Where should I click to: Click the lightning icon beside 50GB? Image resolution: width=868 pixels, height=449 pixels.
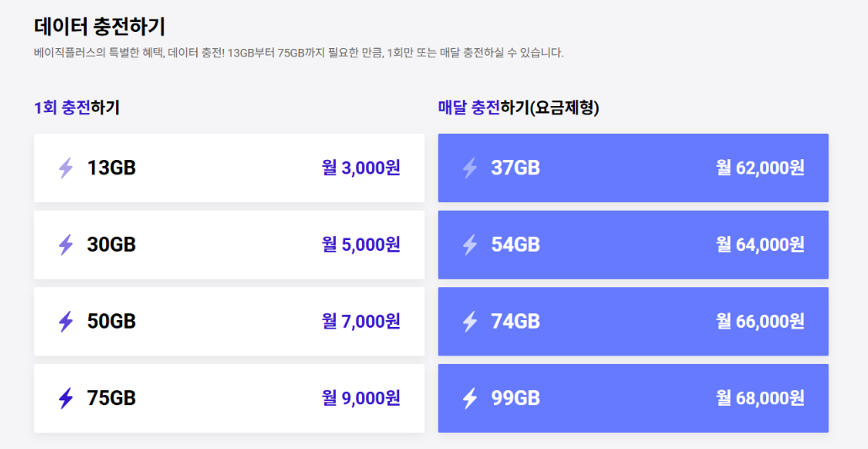[x=66, y=322]
